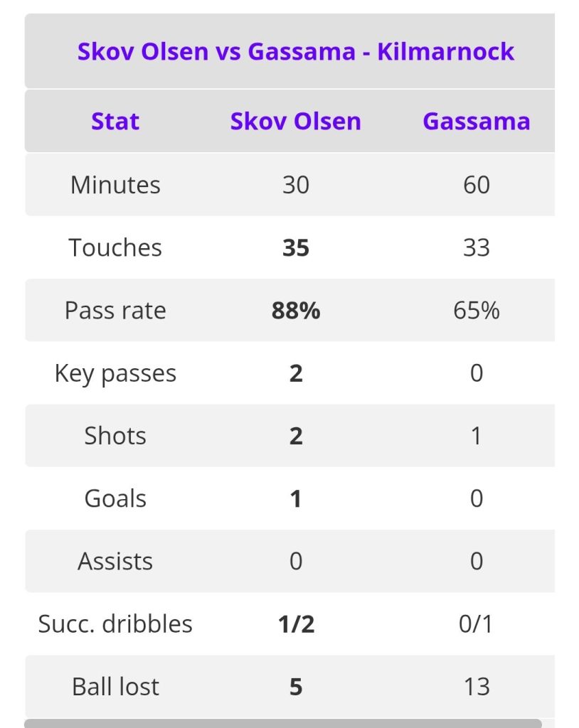Click Gassama's 60 minutes value

(476, 185)
